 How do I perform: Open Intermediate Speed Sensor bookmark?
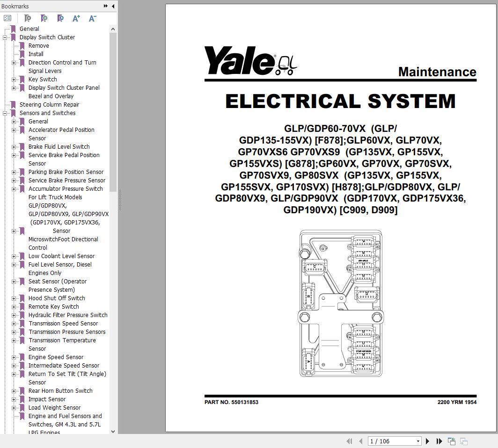point(64,366)
